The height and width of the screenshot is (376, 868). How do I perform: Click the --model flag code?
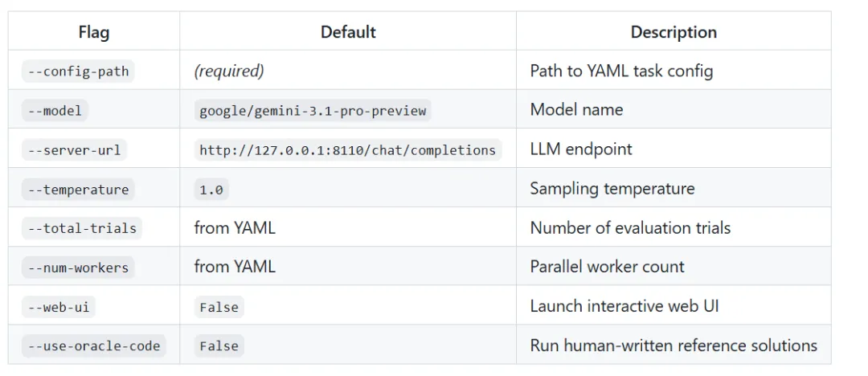pos(55,111)
